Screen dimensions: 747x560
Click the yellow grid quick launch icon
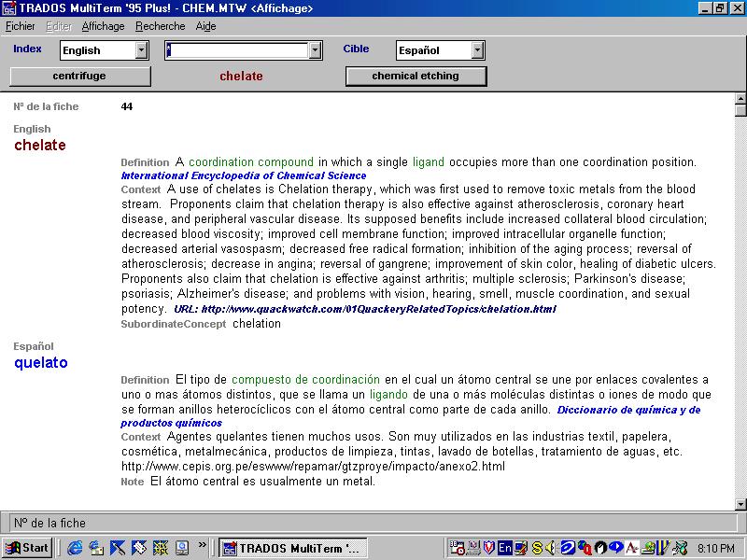pos(161,548)
